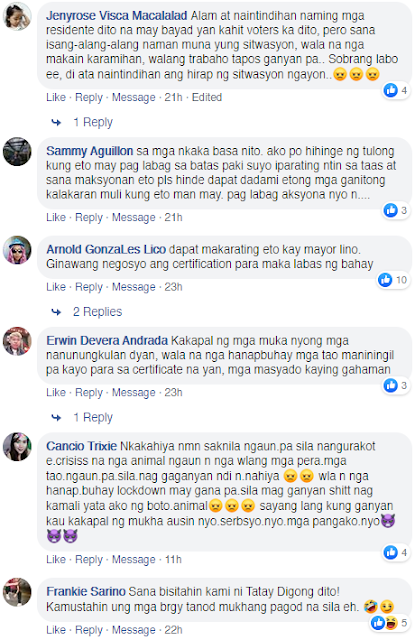This screenshot has width=415, height=640.
Task: Open Jenyrose Visca Macalalad's profile
Action: 116,16
